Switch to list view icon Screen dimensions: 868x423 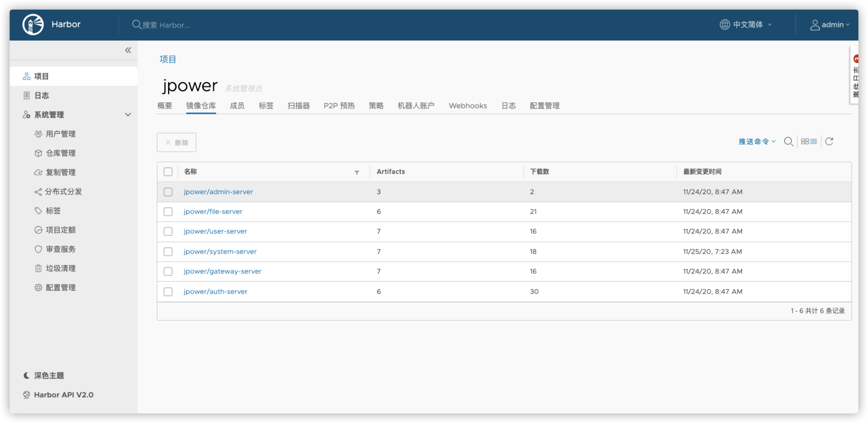coord(813,141)
